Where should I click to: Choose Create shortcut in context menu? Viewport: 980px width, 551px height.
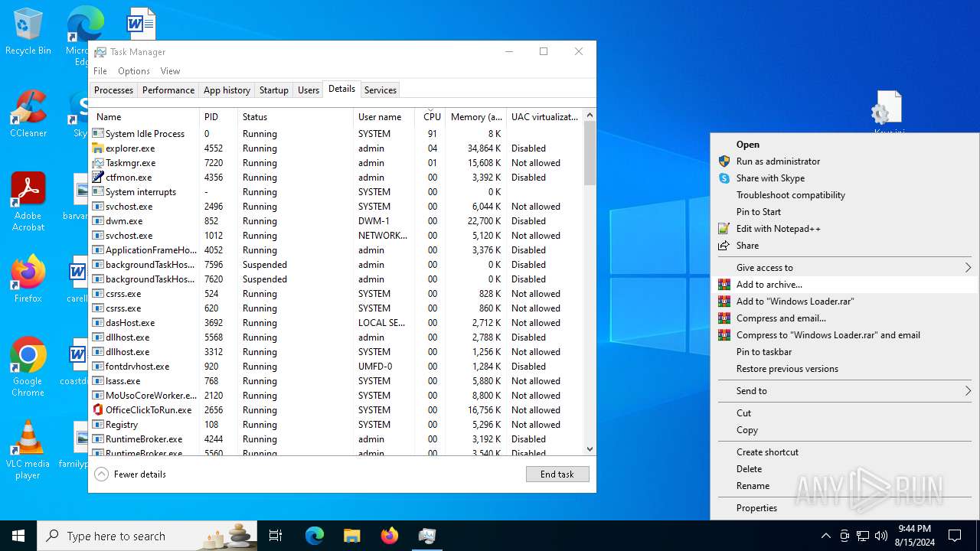click(x=844, y=452)
